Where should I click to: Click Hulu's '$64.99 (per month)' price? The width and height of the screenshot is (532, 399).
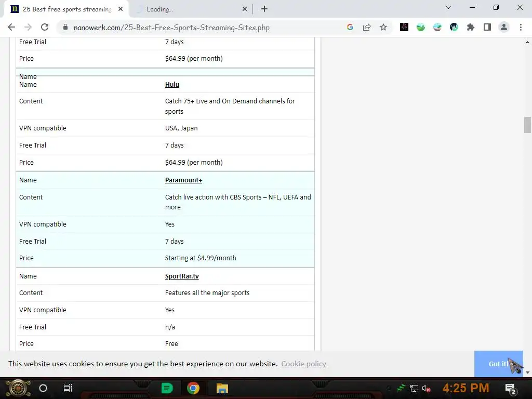194,162
